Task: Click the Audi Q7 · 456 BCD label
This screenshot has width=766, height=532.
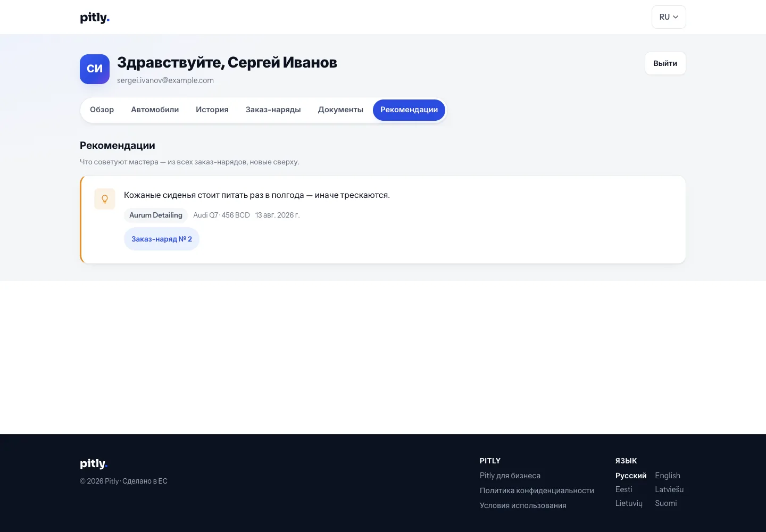Action: click(221, 215)
